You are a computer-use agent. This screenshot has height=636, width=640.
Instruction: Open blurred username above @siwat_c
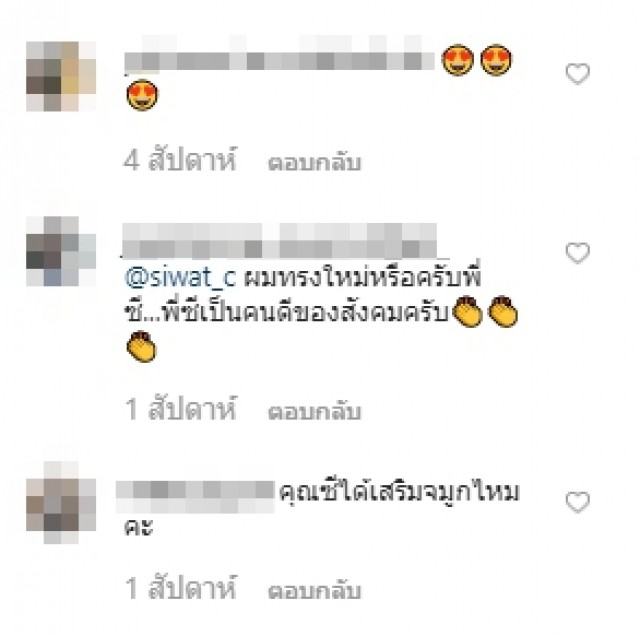280,241
